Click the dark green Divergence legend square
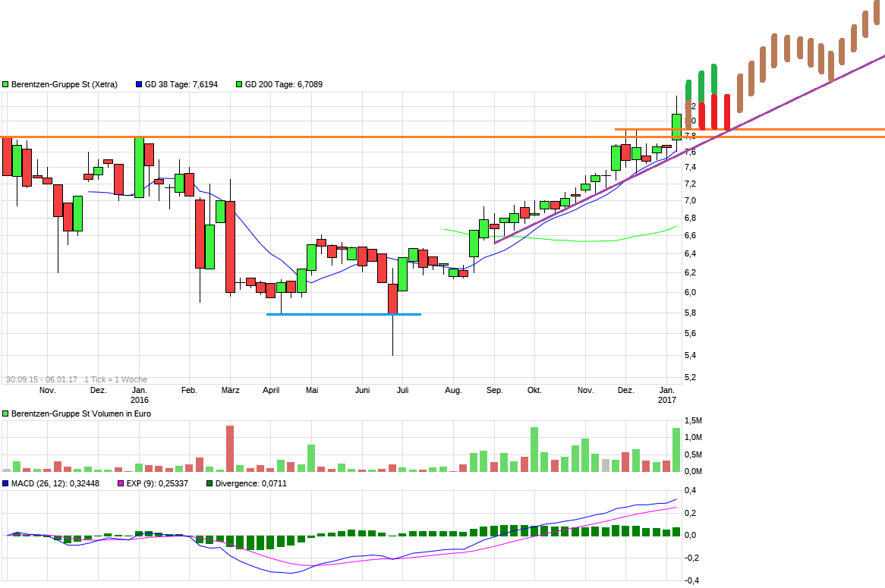Screen dimensions: 885x588 pyautogui.click(x=209, y=483)
